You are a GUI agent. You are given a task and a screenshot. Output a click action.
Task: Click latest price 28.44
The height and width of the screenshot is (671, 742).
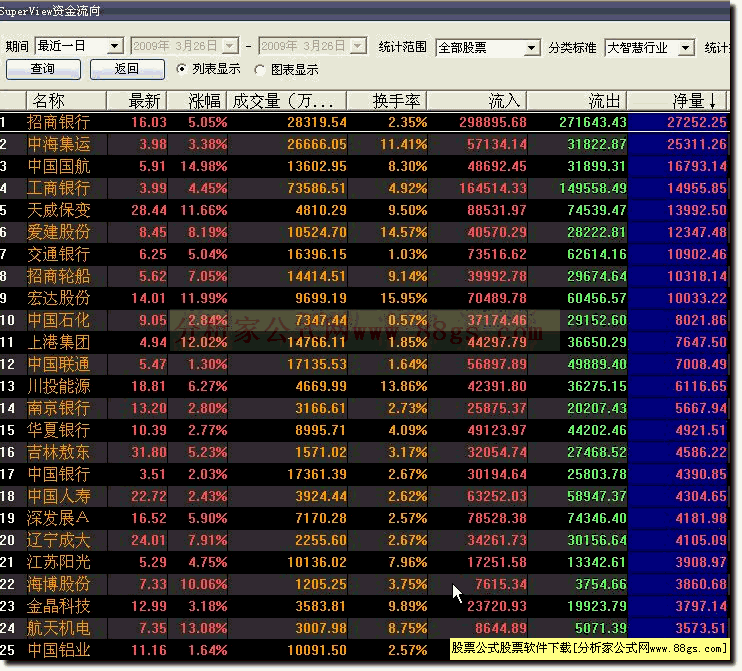tap(149, 210)
